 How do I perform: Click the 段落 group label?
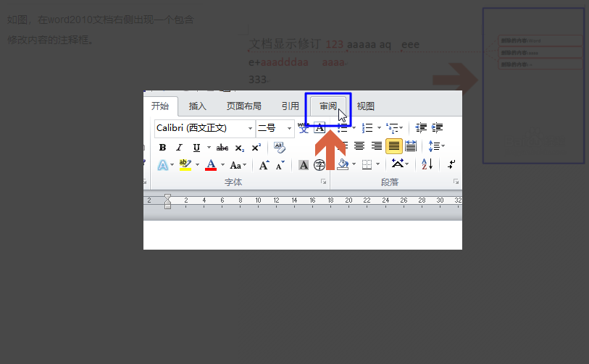pyautogui.click(x=390, y=182)
